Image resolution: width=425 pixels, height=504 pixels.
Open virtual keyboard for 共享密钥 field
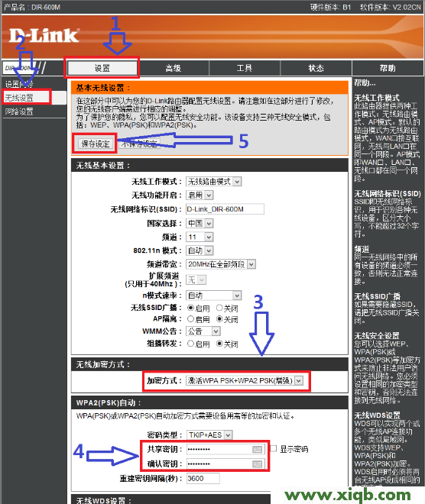pos(257,449)
